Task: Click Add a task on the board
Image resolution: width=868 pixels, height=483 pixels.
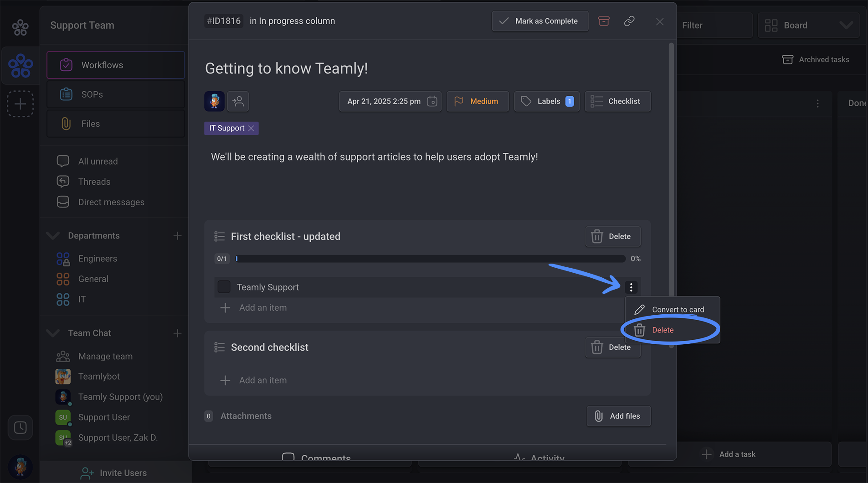Action: click(x=730, y=454)
